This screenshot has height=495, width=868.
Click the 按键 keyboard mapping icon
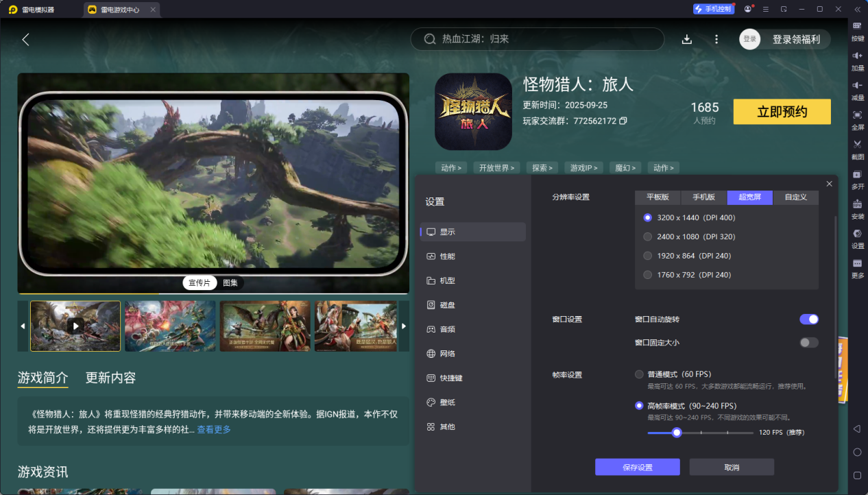(857, 26)
